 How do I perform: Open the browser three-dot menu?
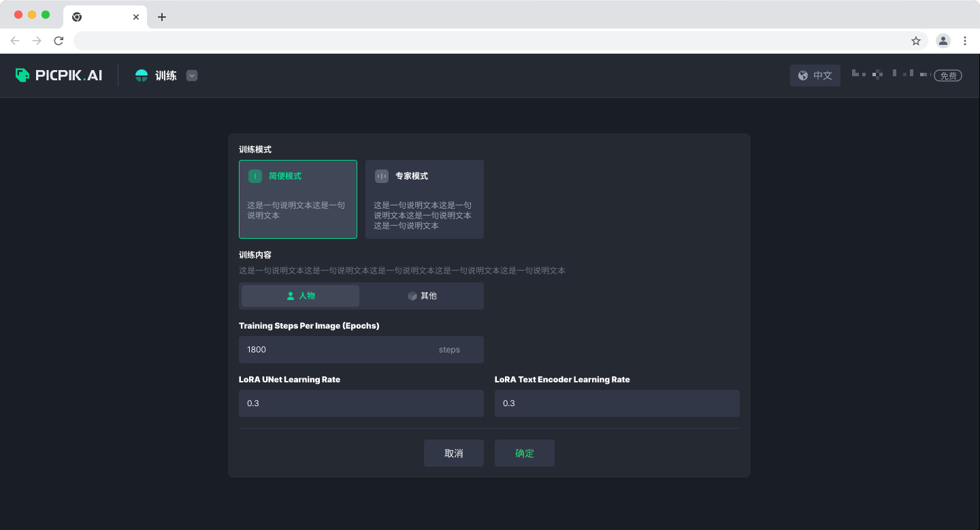point(965,41)
